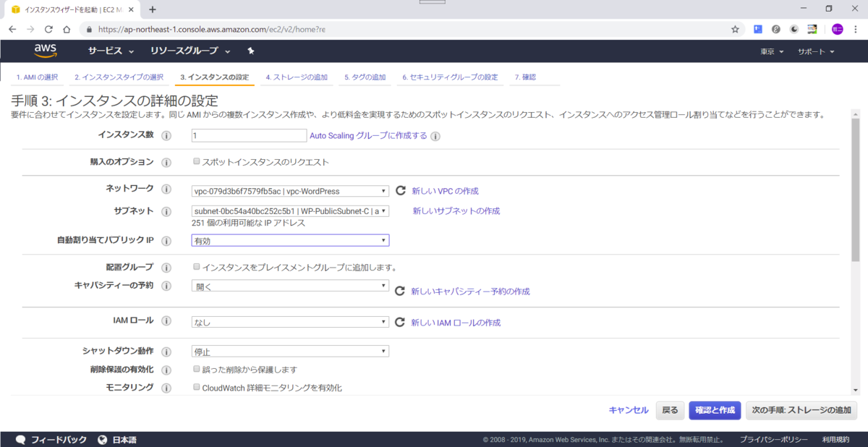Click the フィードバック speech bubble icon
The height and width of the screenshot is (447, 868).
(x=20, y=438)
